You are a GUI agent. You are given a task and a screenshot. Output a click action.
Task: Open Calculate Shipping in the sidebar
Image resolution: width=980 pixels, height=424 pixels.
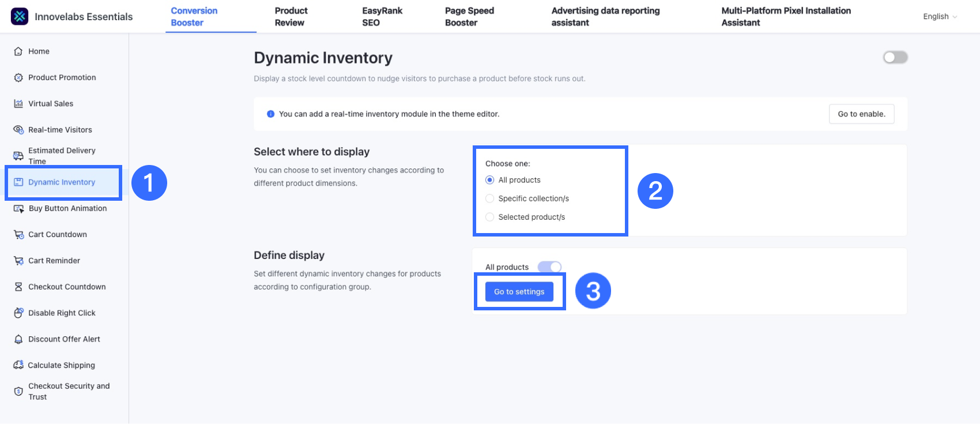(x=61, y=365)
